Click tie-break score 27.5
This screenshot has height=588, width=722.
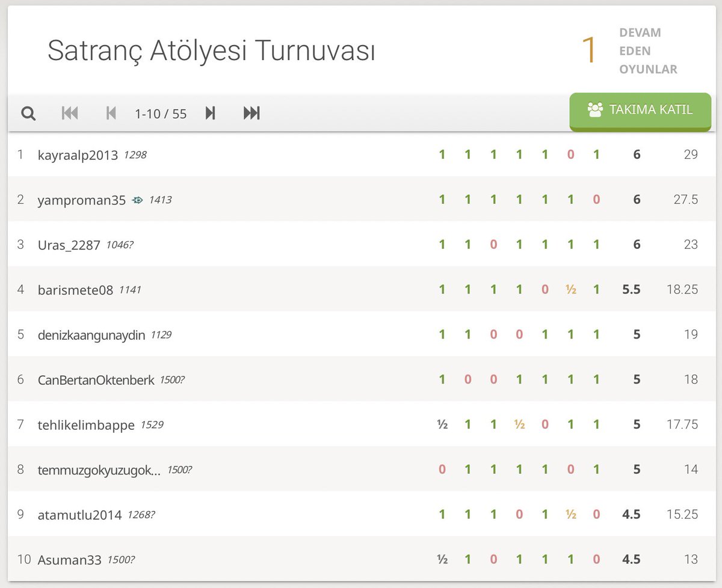686,200
